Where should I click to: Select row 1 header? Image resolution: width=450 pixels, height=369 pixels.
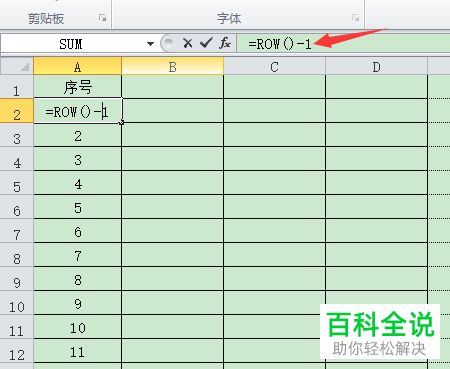click(x=17, y=87)
